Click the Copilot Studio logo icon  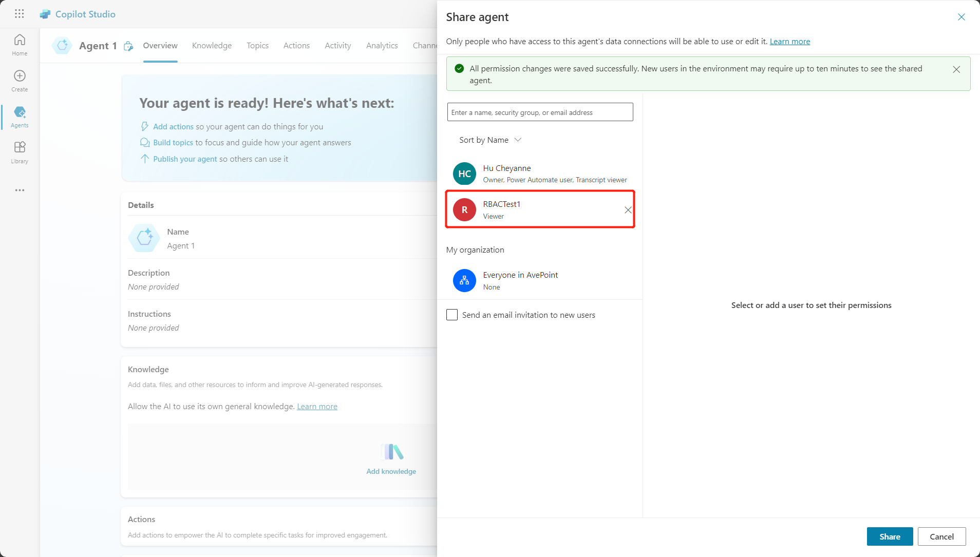[45, 14]
